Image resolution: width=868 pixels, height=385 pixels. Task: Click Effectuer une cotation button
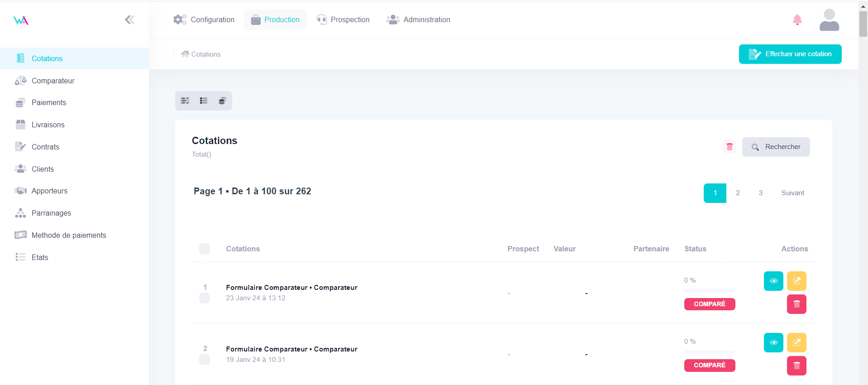click(x=790, y=54)
